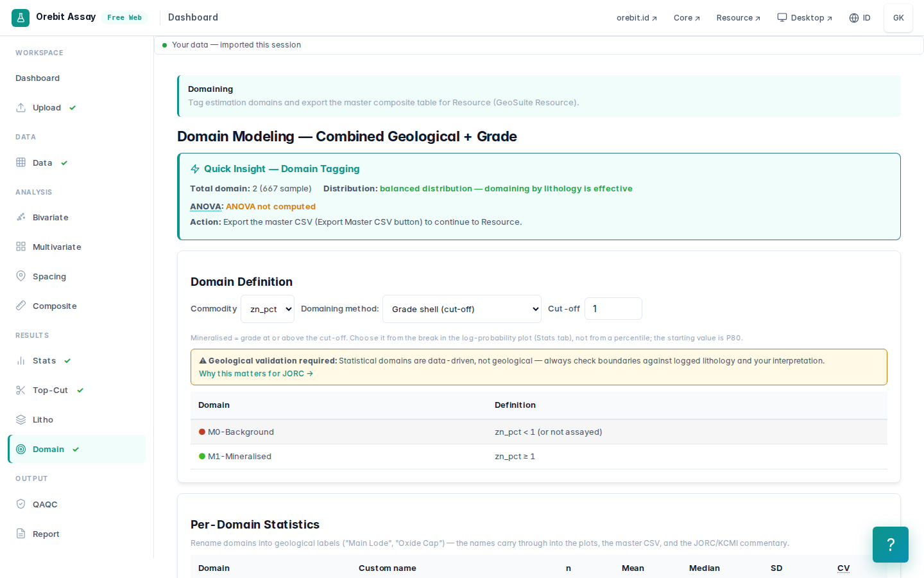This screenshot has height=578, width=924.
Task: Open the Data section label
Action: click(42, 163)
